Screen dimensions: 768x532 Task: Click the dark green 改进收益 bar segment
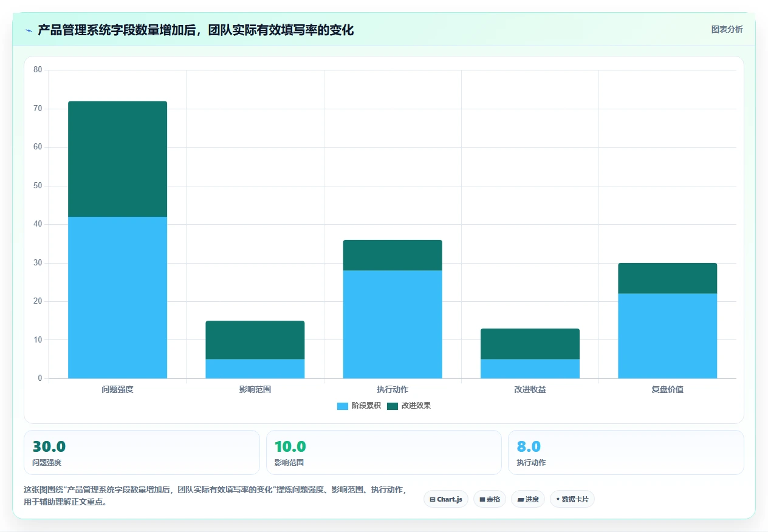(530, 344)
